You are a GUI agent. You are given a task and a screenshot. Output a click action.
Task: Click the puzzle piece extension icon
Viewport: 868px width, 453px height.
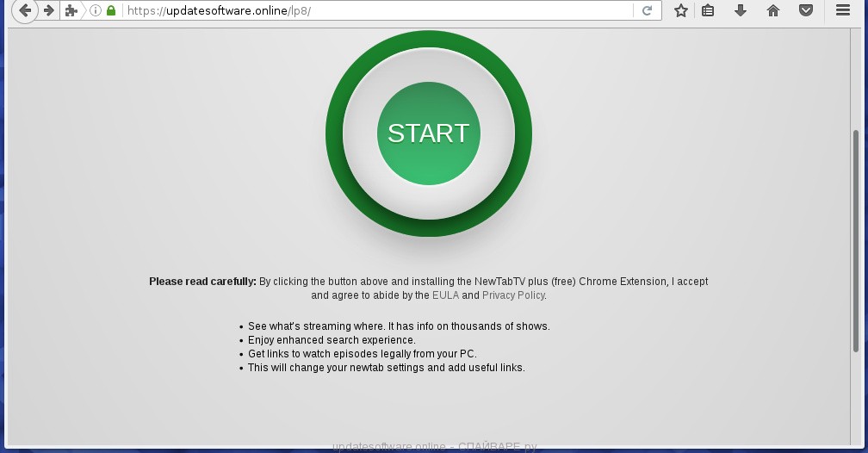pos(71,11)
